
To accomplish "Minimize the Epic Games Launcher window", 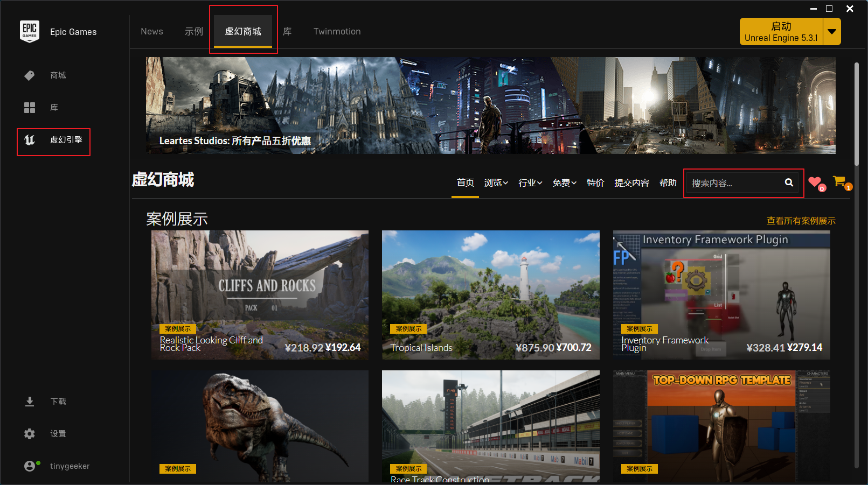I will coord(814,9).
